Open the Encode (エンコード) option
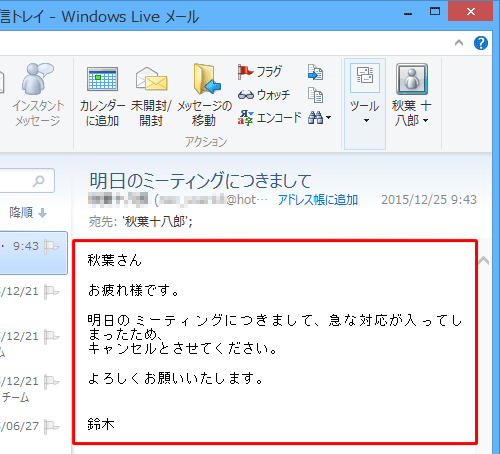Viewport: 500px width, 454px height. pyautogui.click(x=269, y=118)
